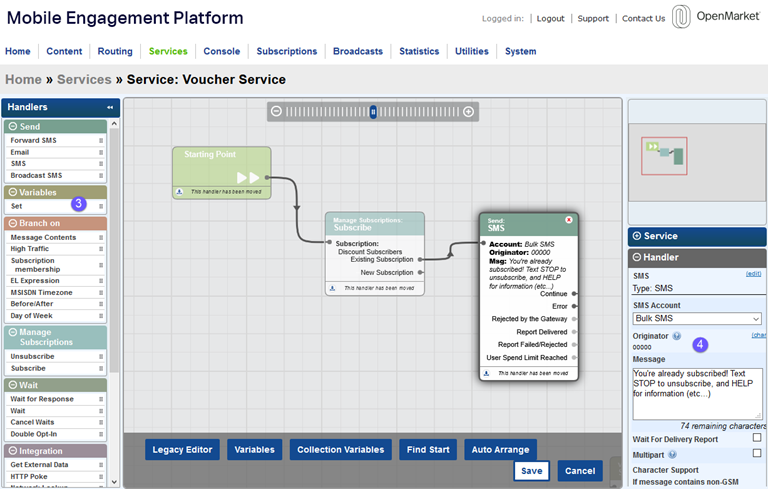This screenshot has height=489, width=768.
Task: Click Continue output connector on SMS node
Action: click(x=574, y=294)
